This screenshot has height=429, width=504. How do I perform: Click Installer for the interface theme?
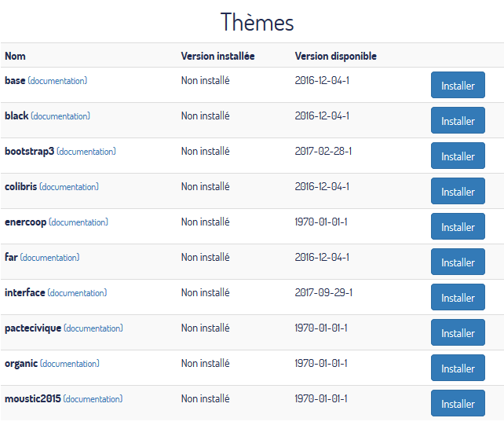point(458,297)
